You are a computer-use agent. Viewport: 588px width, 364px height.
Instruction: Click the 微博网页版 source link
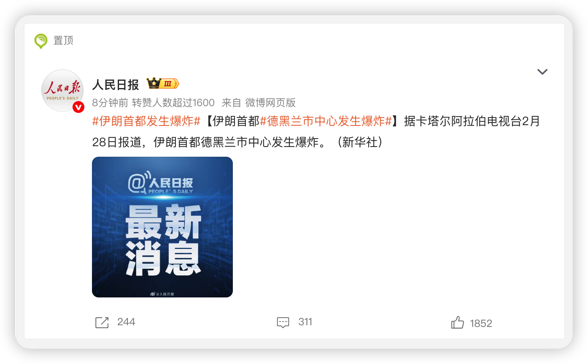tap(271, 102)
